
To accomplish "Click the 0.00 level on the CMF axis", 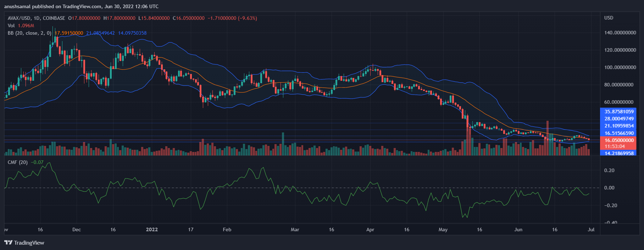I will [x=609, y=188].
